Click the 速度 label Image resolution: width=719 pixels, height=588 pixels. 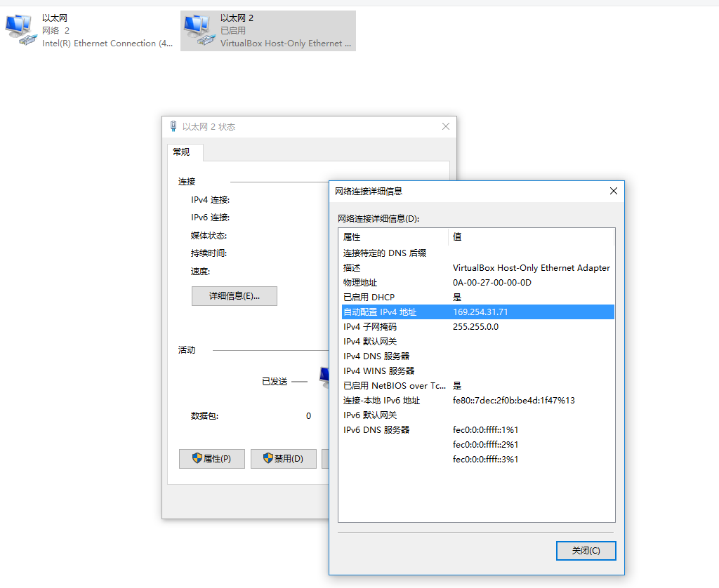200,272
